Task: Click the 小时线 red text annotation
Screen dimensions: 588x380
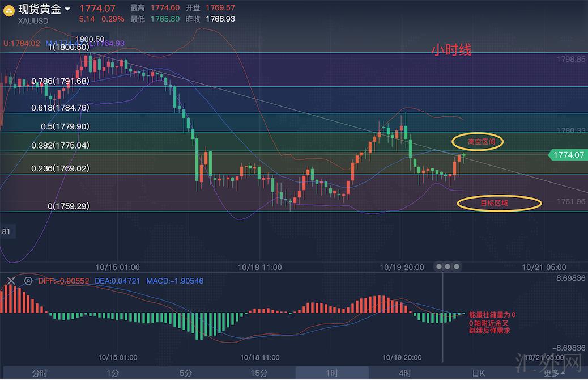Action: point(451,50)
